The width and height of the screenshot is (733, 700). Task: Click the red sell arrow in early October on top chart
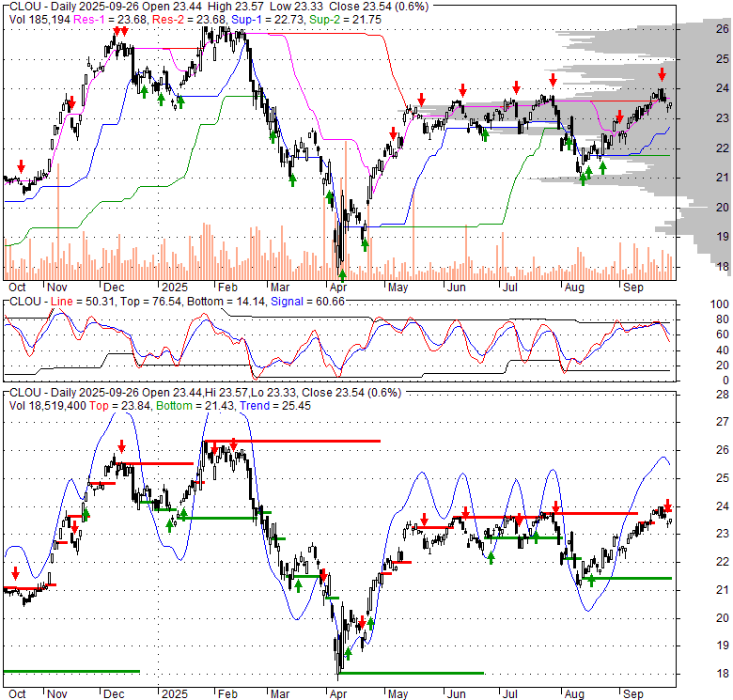[x=21, y=166]
